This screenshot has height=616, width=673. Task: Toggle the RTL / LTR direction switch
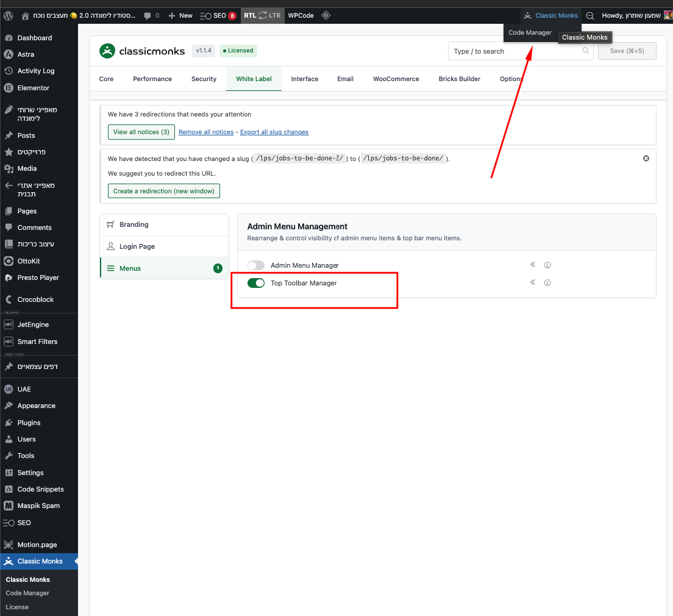[263, 15]
